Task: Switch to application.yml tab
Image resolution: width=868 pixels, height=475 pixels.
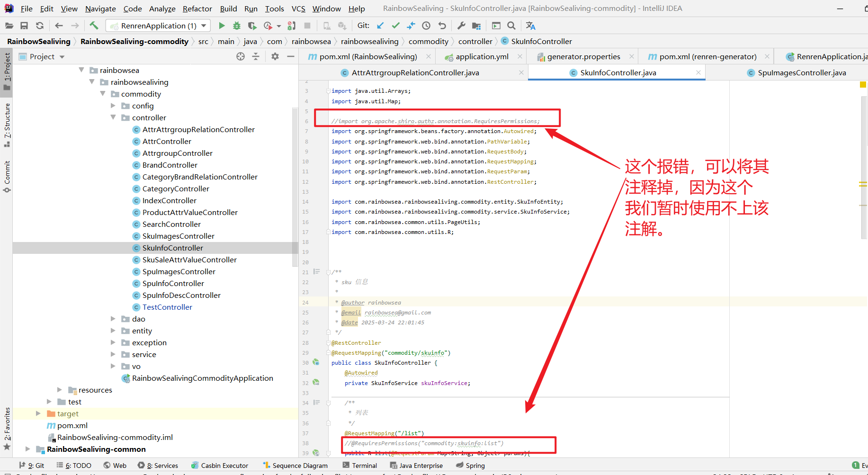Action: tap(482, 57)
